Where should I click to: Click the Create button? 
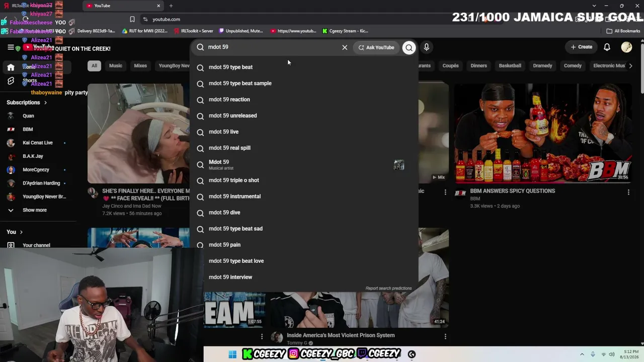point(582,47)
